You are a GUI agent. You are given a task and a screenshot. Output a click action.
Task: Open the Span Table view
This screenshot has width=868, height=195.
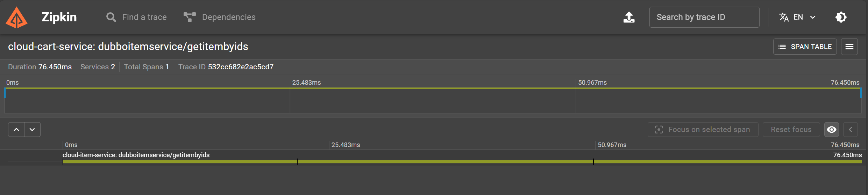[805, 47]
